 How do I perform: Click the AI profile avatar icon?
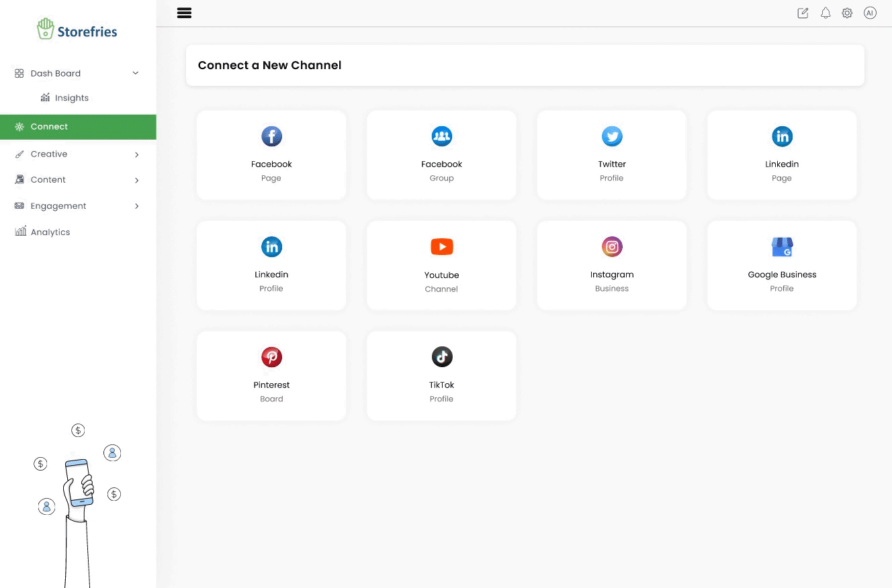point(870,13)
